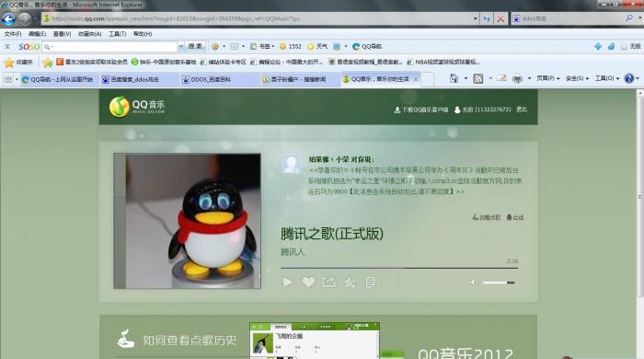Expand the printer dropdown arrow
This screenshot has width=644, height=359.
[x=529, y=78]
